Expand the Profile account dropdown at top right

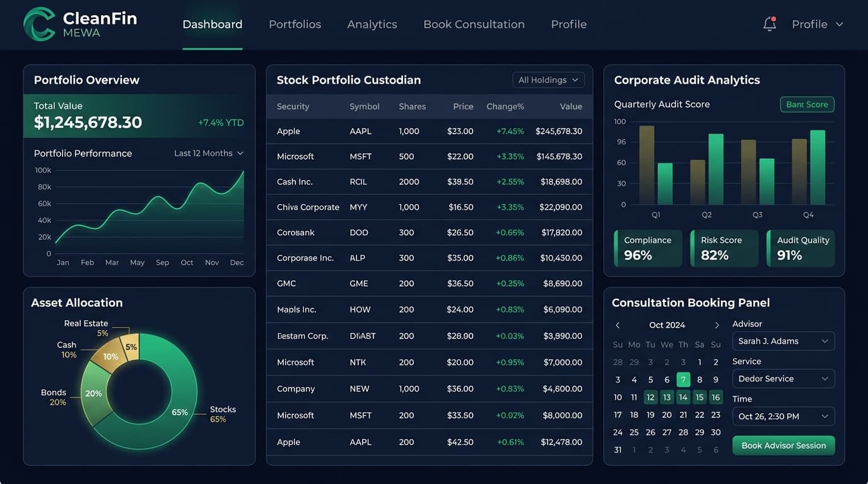[x=818, y=25]
